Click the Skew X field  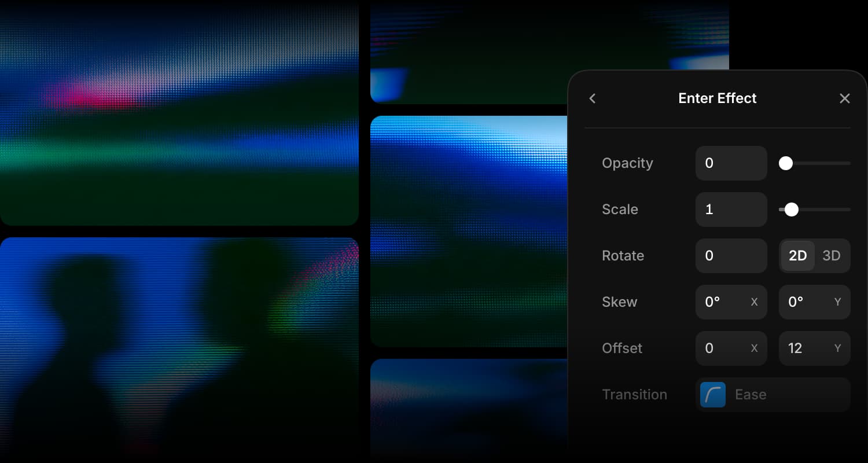pos(731,302)
